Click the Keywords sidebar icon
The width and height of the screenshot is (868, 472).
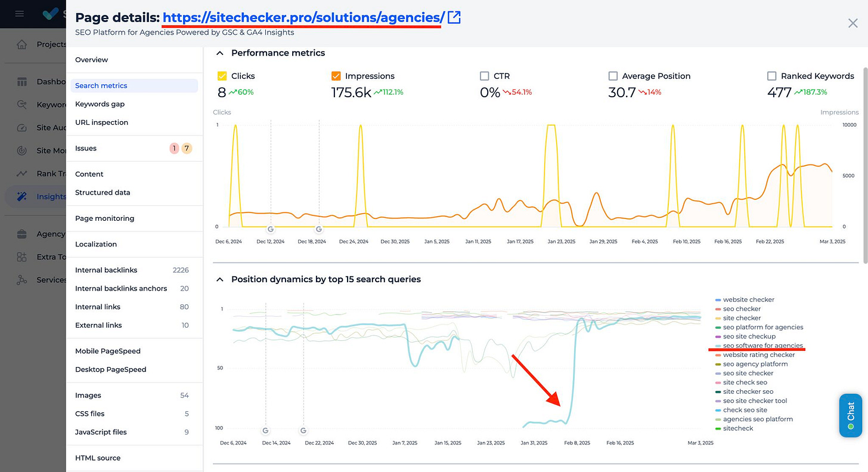pyautogui.click(x=22, y=104)
